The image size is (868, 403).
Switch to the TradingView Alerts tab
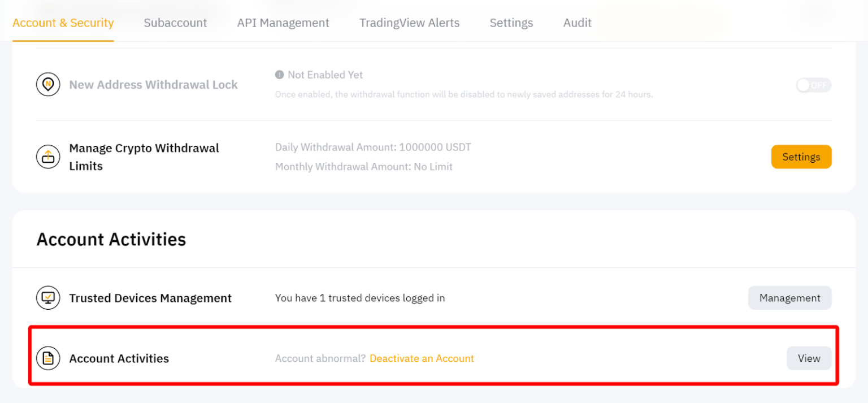409,23
